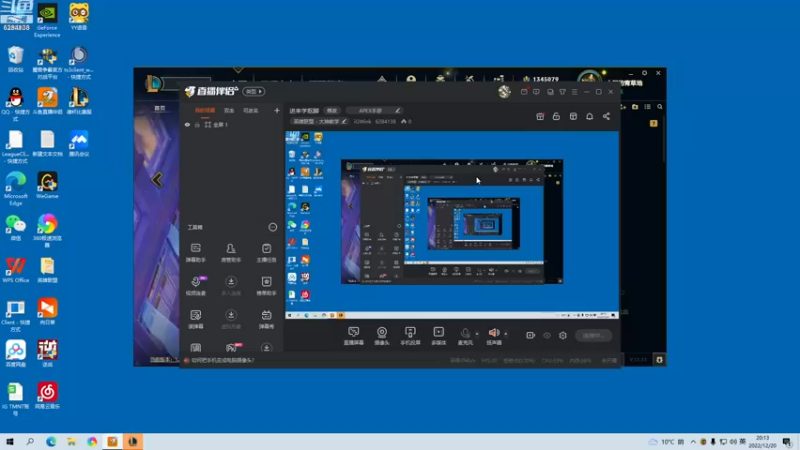Open the danmaku assistant tool (弹幕助手)
Screen dimensions: 800x450
point(195,252)
